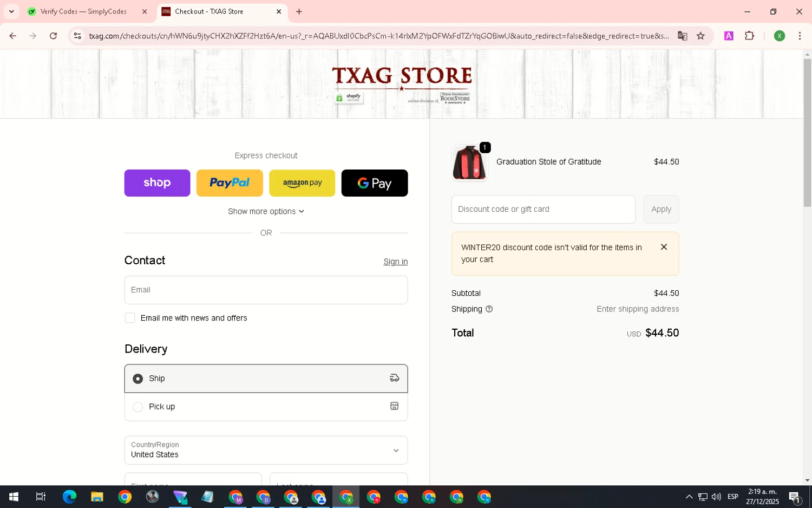Click the store icon in Pick up row
Screen dimensions: 812x508
(x=395, y=406)
